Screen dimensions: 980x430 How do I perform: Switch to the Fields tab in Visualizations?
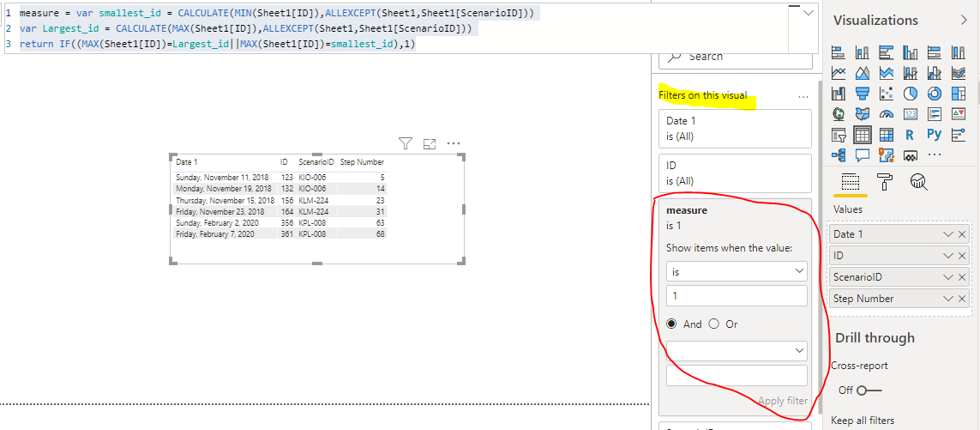coord(851,182)
